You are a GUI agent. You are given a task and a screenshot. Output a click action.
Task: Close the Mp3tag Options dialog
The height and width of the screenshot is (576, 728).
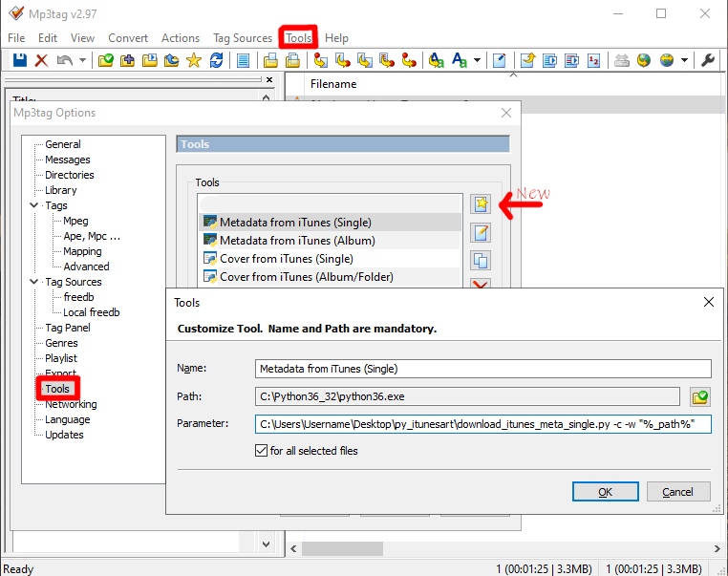click(506, 113)
